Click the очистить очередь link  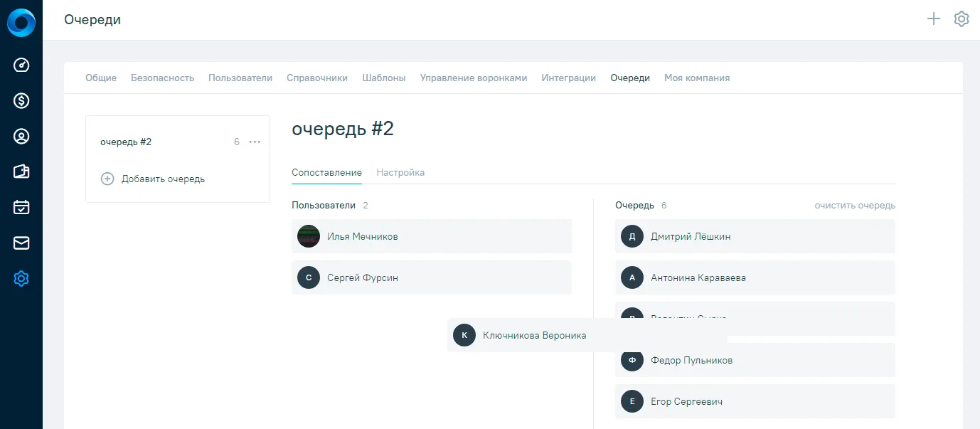[x=855, y=206]
